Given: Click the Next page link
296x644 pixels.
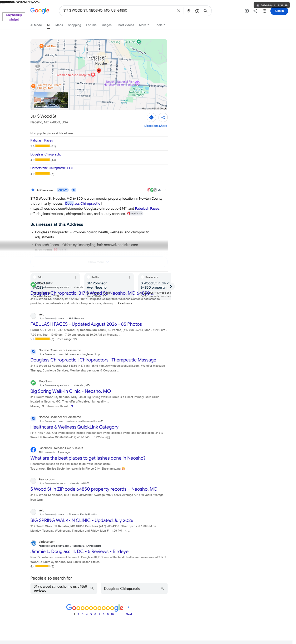Looking at the screenshot, I should 129,614.
